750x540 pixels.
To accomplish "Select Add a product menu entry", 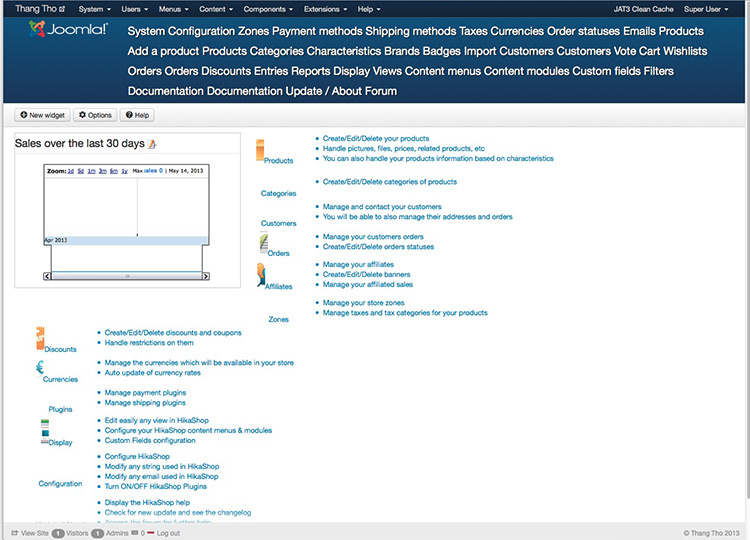I will click(x=163, y=51).
